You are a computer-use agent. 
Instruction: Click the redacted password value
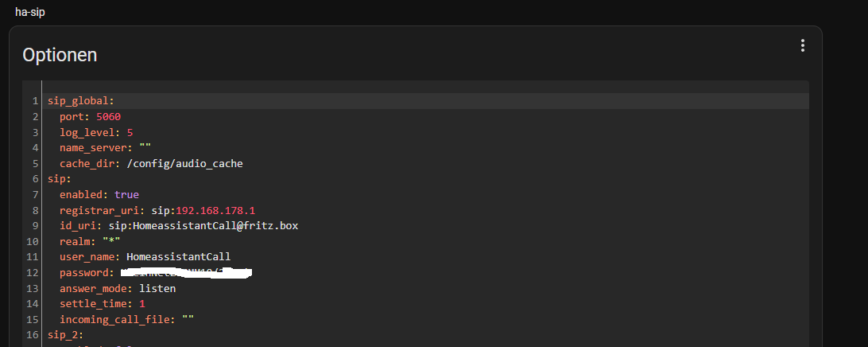tap(186, 273)
